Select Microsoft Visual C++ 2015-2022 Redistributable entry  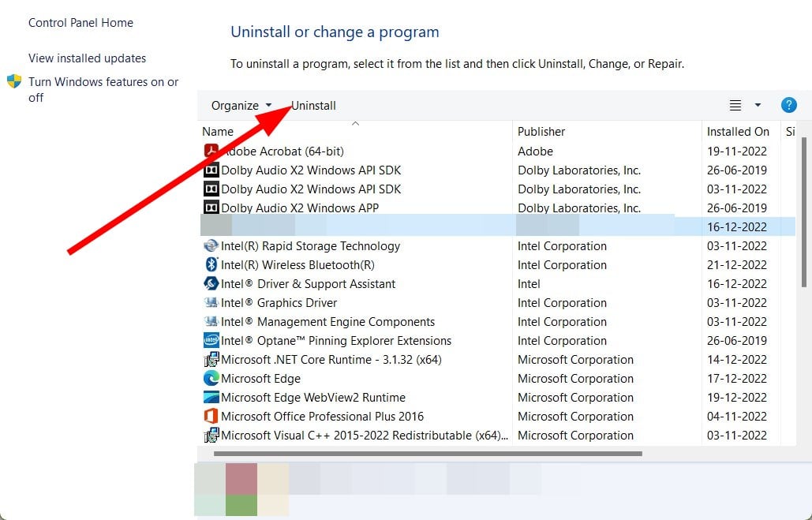[x=365, y=436]
